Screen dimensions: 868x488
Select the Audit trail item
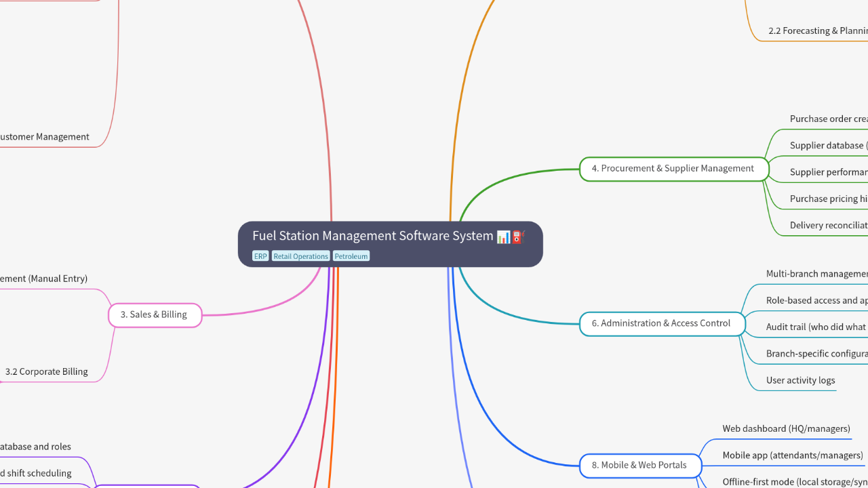[x=816, y=327]
